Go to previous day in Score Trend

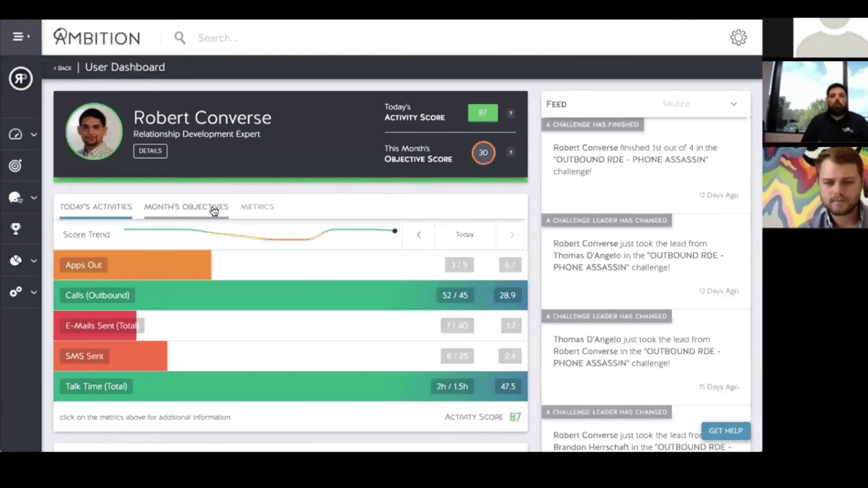418,235
